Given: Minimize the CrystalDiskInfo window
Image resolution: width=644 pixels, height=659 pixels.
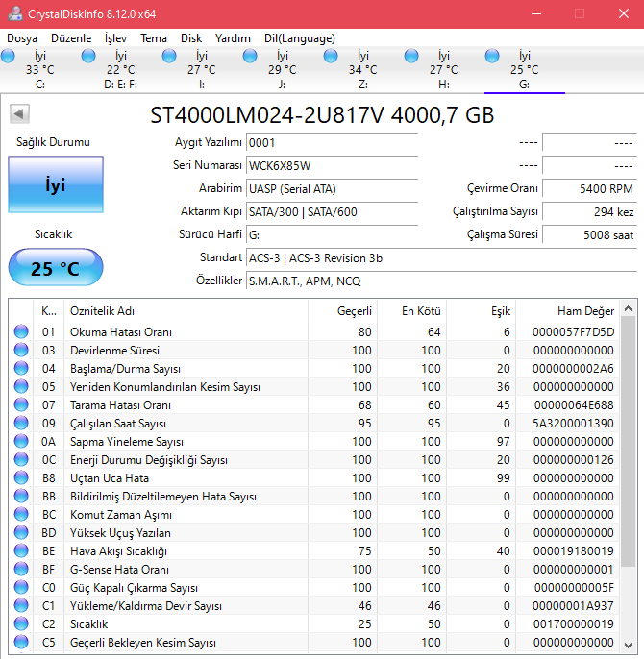Looking at the screenshot, I should [x=536, y=13].
